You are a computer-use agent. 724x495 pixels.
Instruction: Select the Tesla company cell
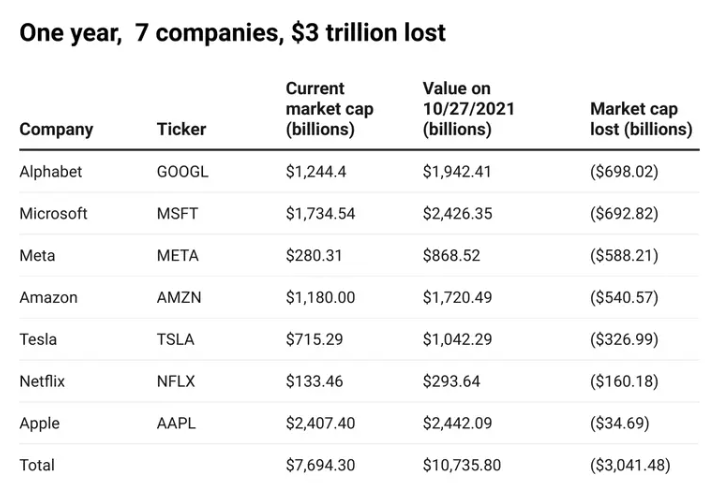[x=38, y=339]
